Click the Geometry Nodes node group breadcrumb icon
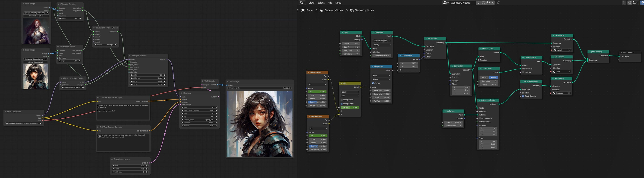This screenshot has width=644, height=178. [352, 10]
